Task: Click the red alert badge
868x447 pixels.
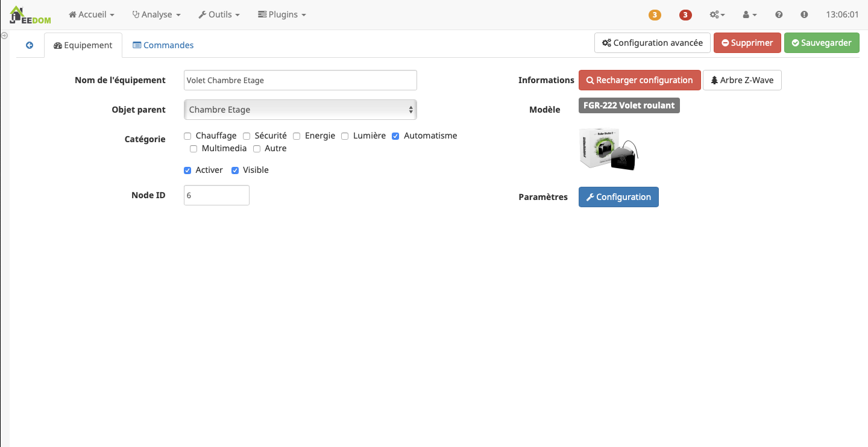Action: click(x=685, y=15)
